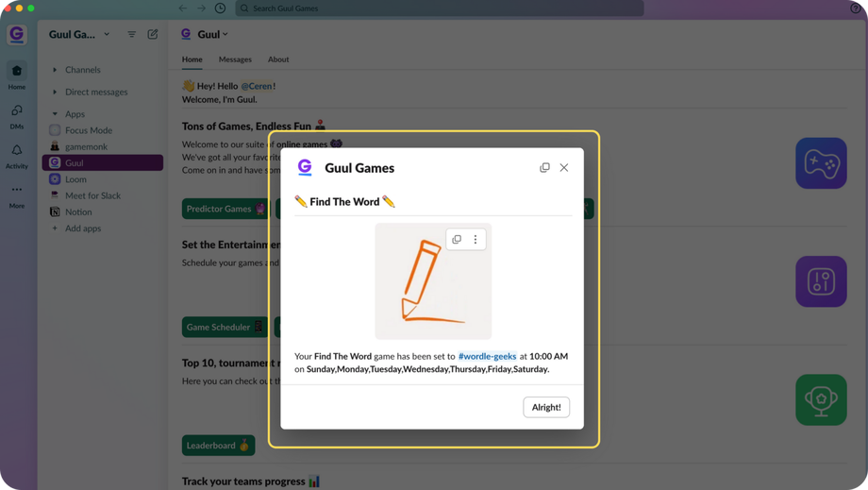Click the green trophy icon tile
Image resolution: width=868 pixels, height=490 pixels.
pos(821,399)
